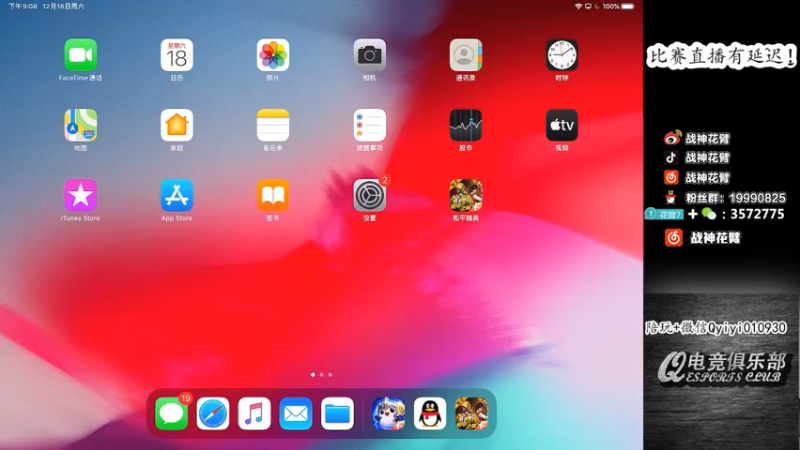Open Settings with badge 2
Image resolution: width=800 pixels, height=450 pixels.
tap(369, 195)
